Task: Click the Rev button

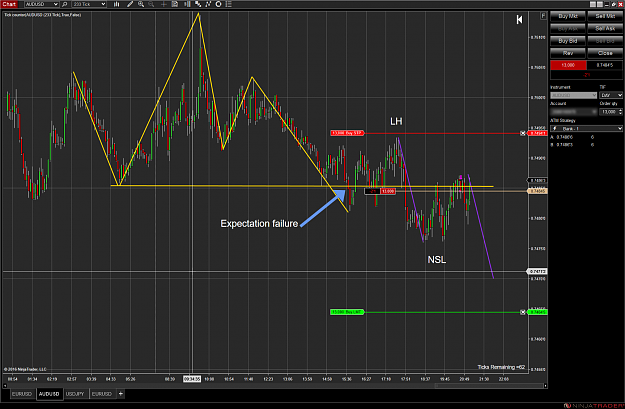Action: pyautogui.click(x=568, y=53)
